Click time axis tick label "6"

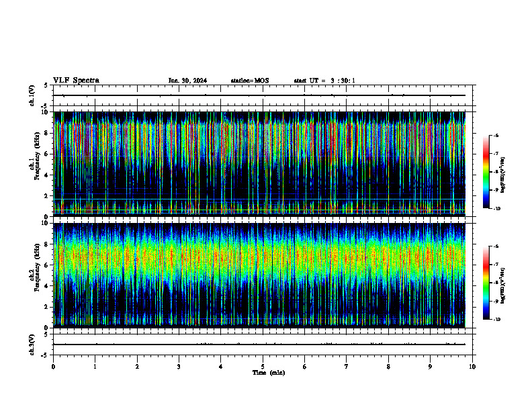pyautogui.click(x=305, y=367)
